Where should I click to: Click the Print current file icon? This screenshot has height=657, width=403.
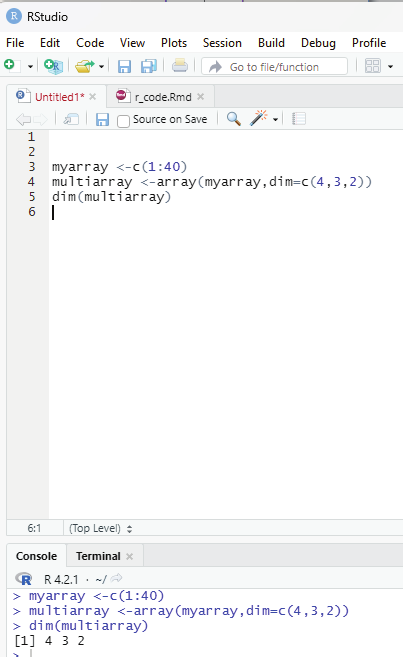(180, 66)
